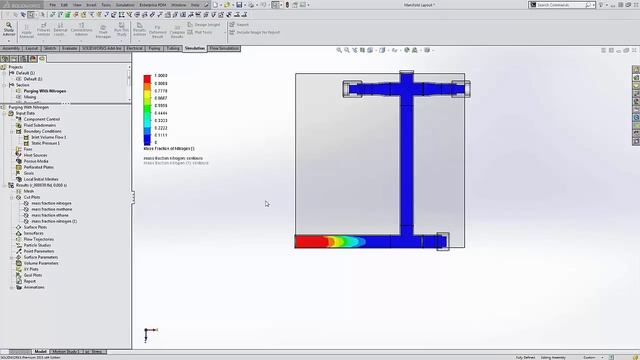Click the Porous Media tree icon
Screen dimensions: 640x360
click(x=18, y=161)
